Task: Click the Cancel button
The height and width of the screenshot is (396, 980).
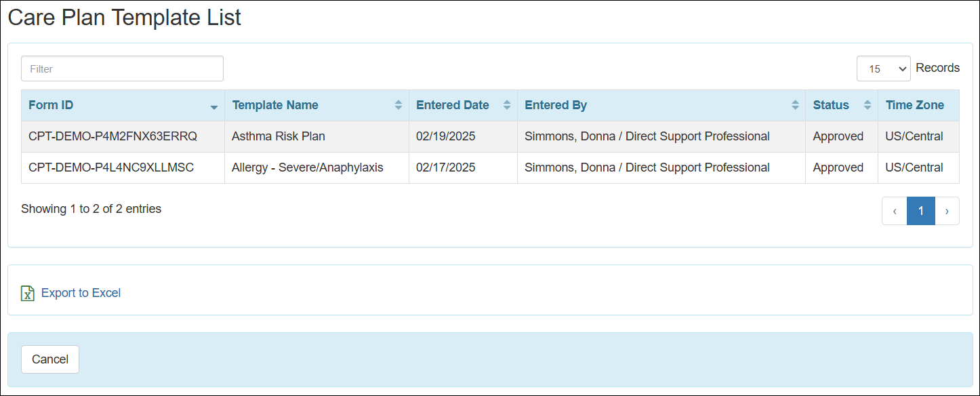Action: [x=50, y=359]
